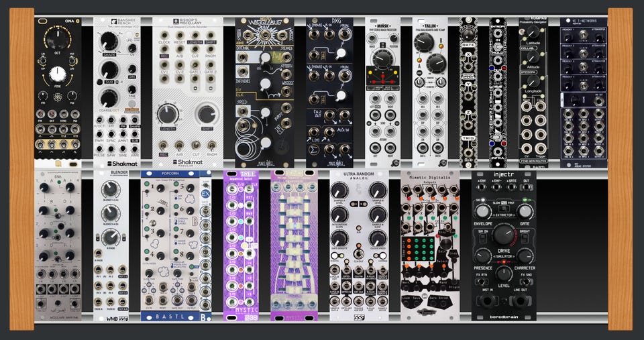Select the purple matrix module beside TREE
Viewport: 644px width, 340px height.
[x=294, y=245]
